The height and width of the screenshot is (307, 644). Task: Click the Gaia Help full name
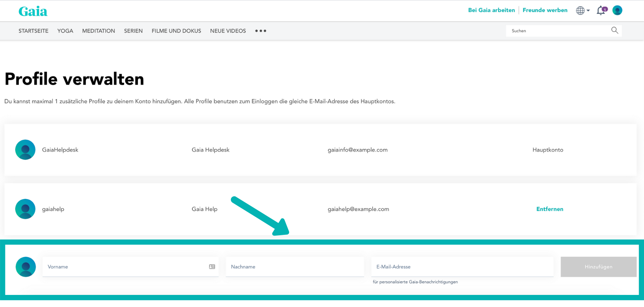tap(205, 209)
